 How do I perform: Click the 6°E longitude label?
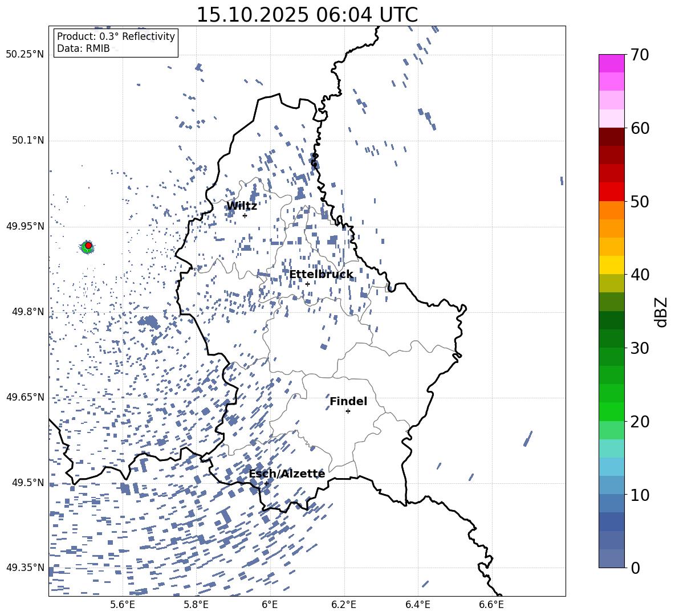270,605
